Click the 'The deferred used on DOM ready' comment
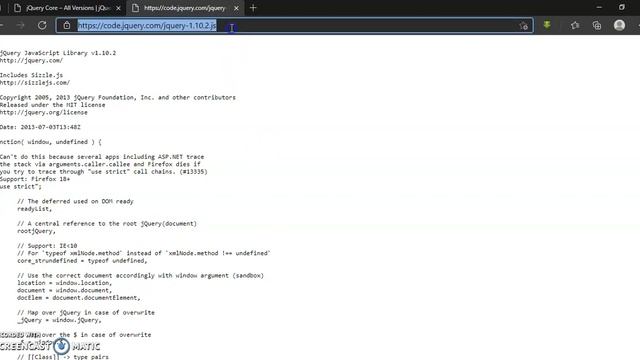Viewport: 640px width, 360px height. pyautogui.click(x=76, y=201)
